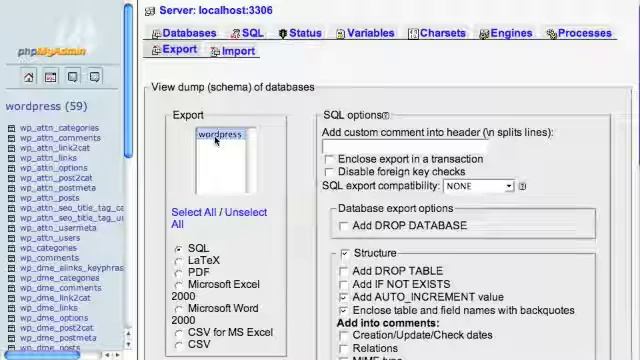640x360 pixels.
Task: Click the sidebar vertical scrollbar thumb
Action: point(128,80)
